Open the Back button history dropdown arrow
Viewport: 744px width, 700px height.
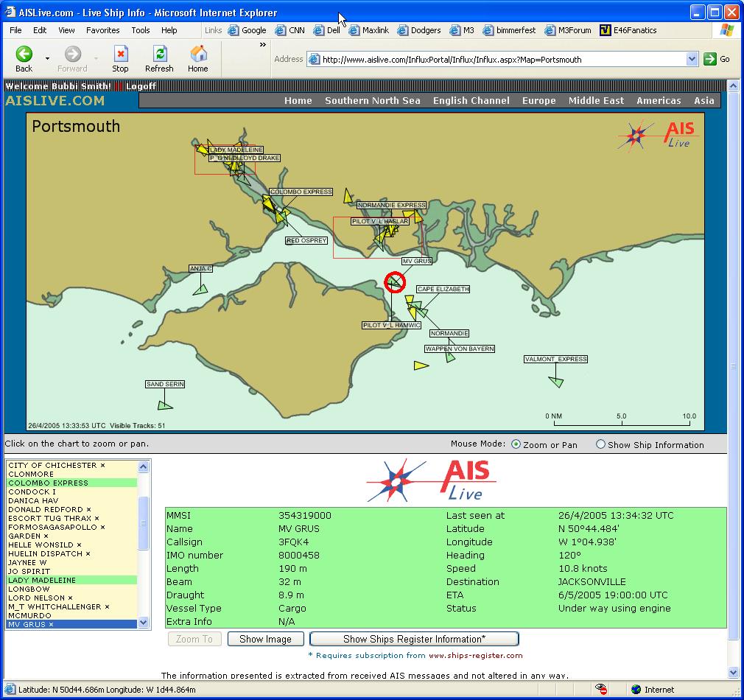[x=47, y=58]
